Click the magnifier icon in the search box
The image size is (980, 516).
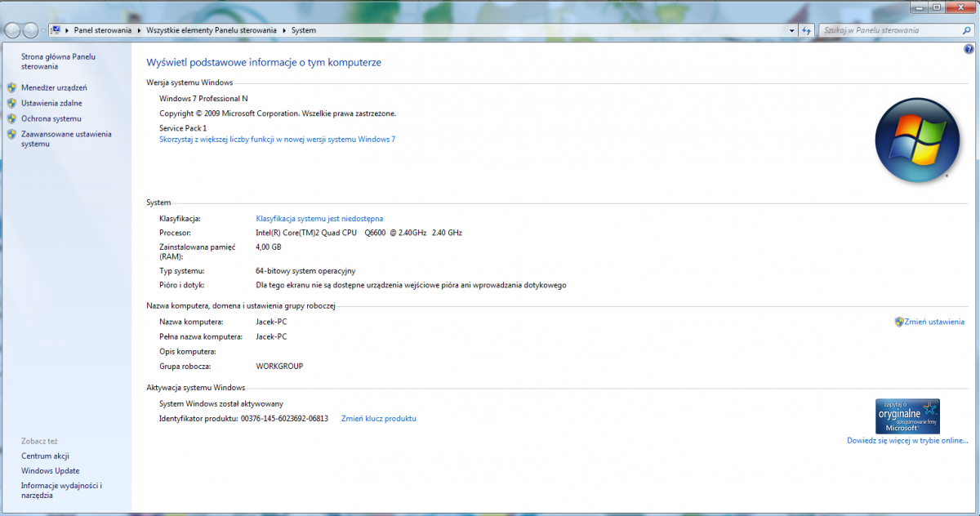tap(965, 30)
